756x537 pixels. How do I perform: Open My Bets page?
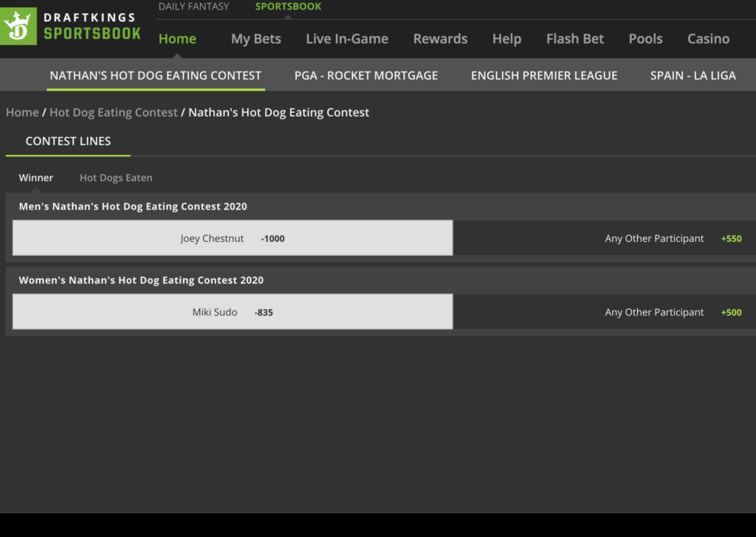(x=255, y=39)
